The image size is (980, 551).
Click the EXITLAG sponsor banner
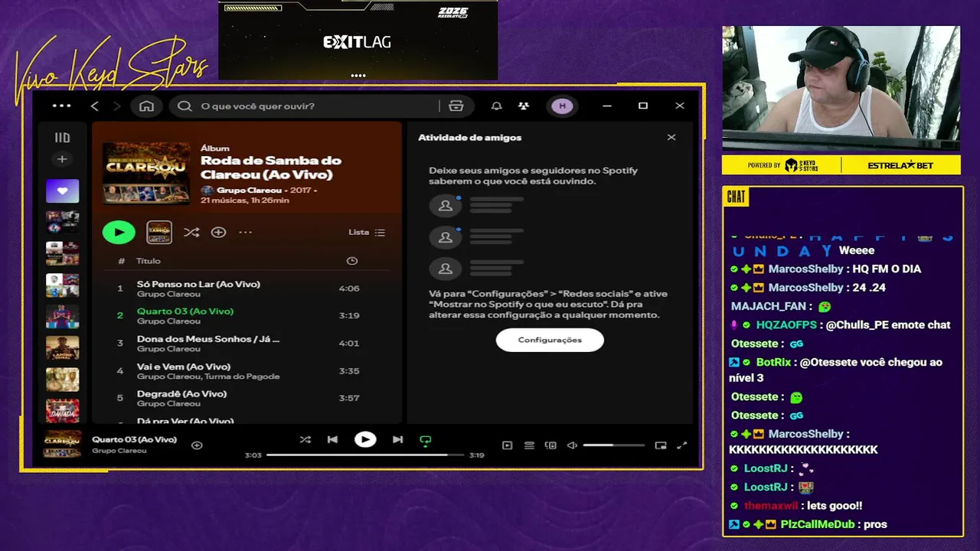357,42
